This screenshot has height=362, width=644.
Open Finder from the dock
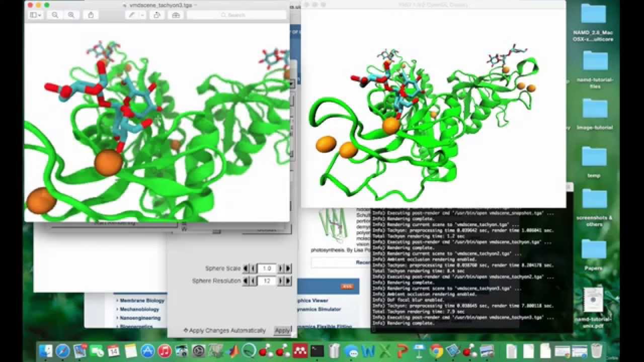click(x=46, y=350)
